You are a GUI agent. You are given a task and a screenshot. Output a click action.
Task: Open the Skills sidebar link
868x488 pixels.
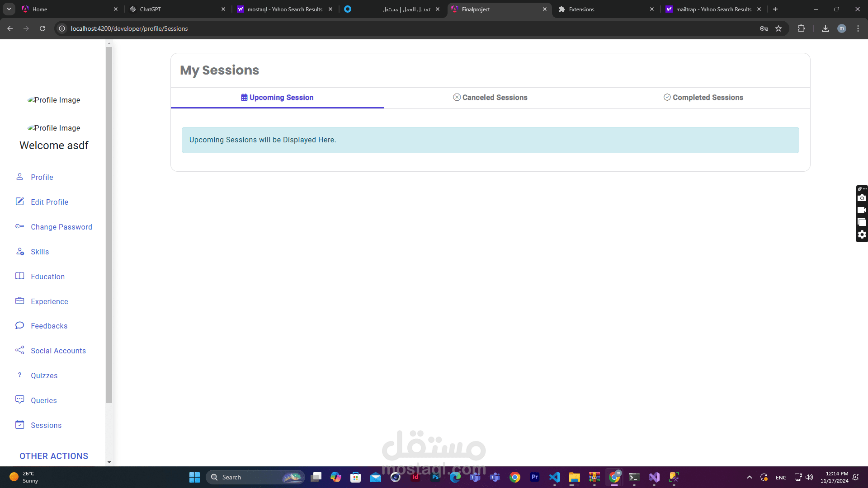coord(40,252)
